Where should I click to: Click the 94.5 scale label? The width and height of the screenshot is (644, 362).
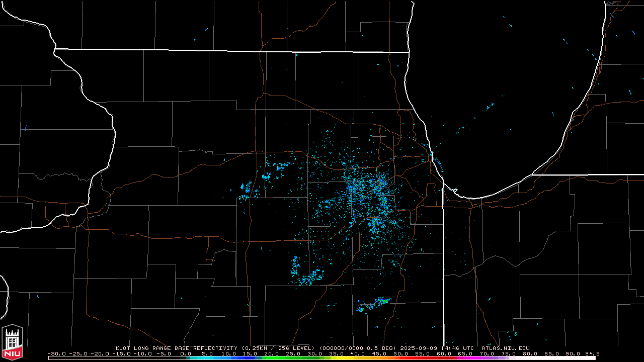[592, 353]
